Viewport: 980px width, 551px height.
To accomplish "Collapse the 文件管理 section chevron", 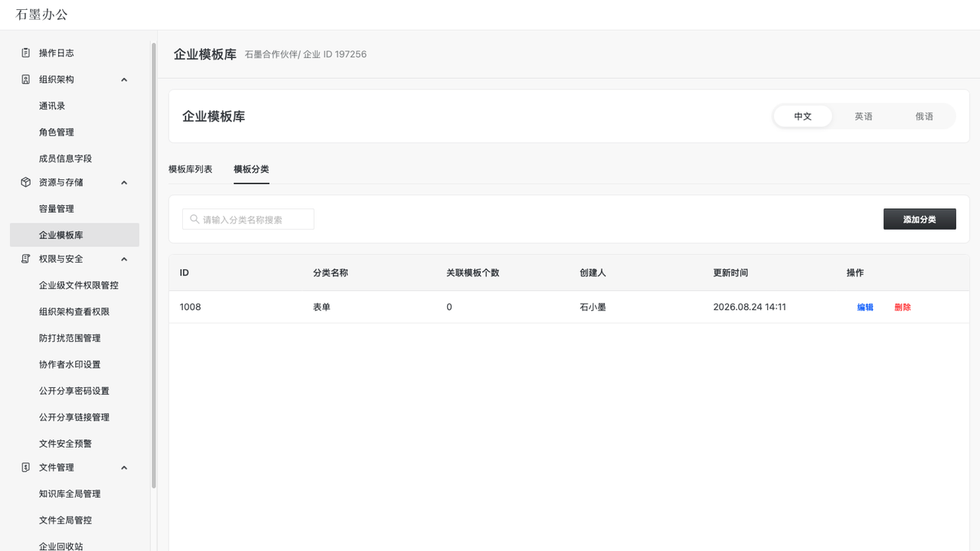I will (124, 468).
